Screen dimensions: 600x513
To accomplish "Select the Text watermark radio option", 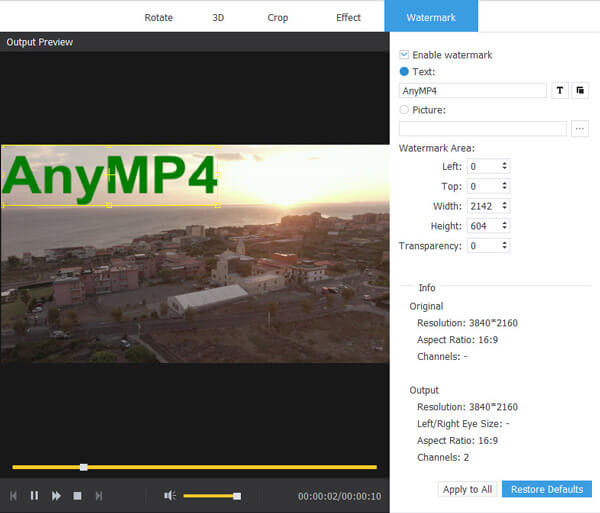I will pos(404,72).
